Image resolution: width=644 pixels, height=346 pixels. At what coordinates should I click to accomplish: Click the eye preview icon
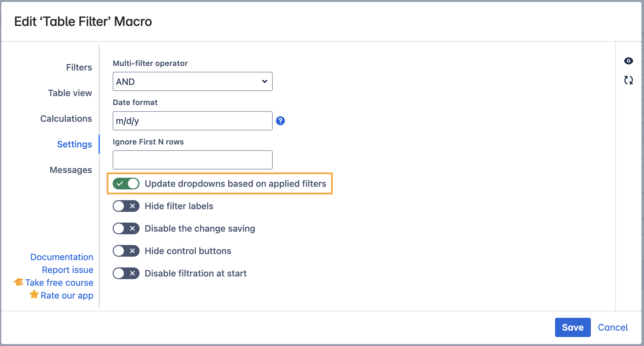point(628,61)
